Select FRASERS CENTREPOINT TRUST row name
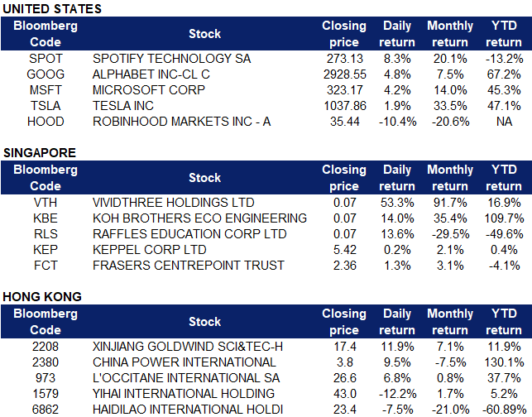Image resolution: width=532 pixels, height=417 pixels. [x=189, y=265]
